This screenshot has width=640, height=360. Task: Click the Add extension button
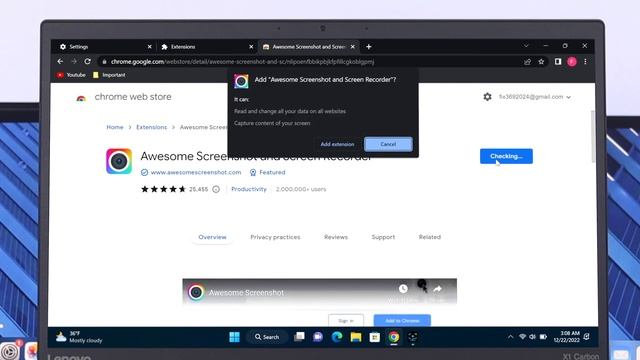[x=337, y=144]
